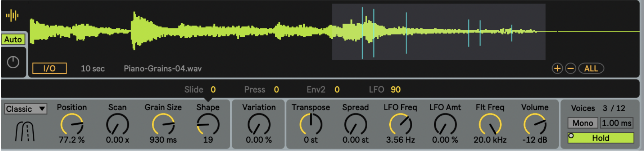Click the Flt Freq knob

coord(490,124)
